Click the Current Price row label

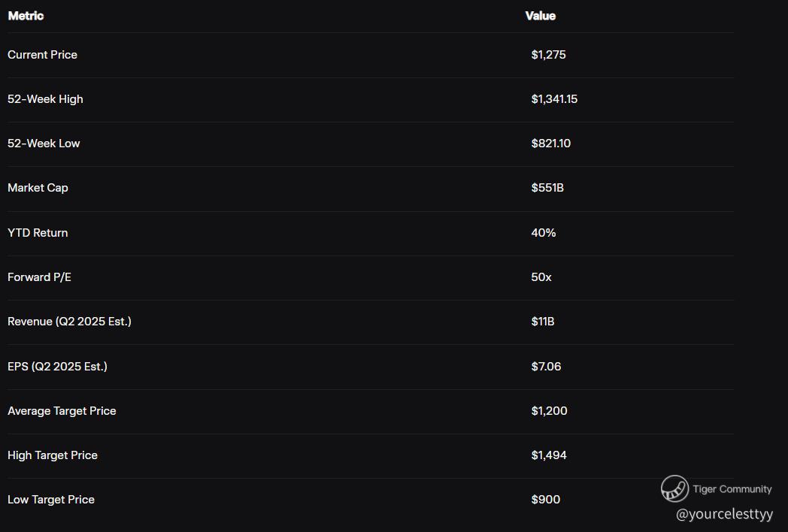42,55
